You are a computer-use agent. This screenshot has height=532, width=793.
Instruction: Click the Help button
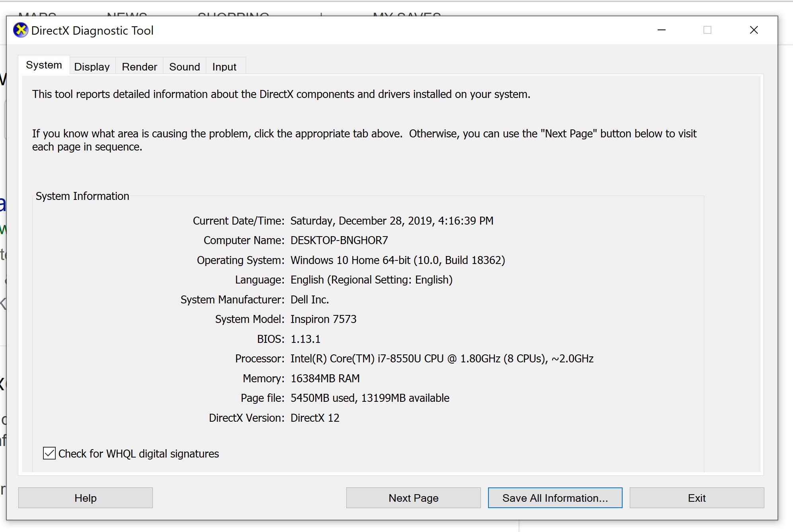coord(86,498)
